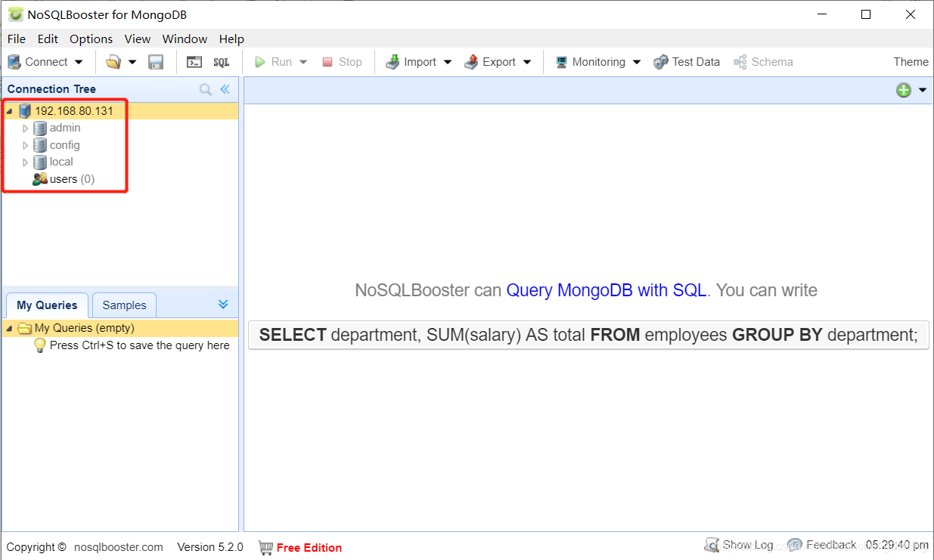Click the Connection Tree search icon
The image size is (934, 560).
[x=206, y=89]
